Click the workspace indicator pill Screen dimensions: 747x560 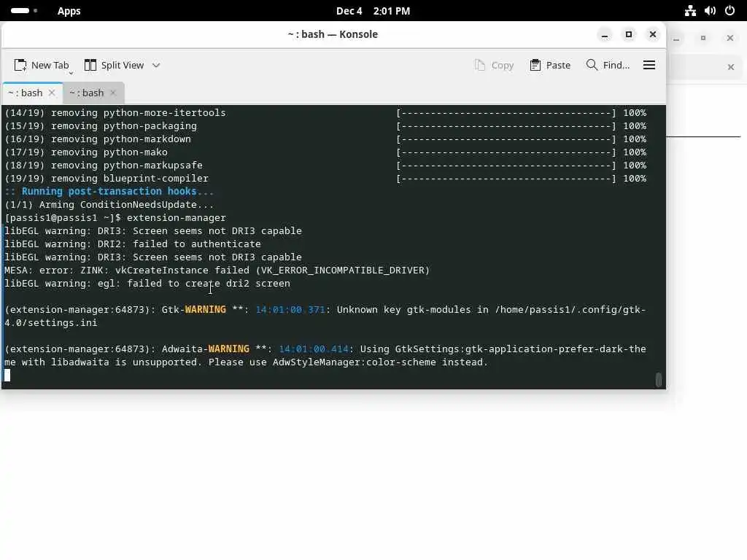pos(20,10)
